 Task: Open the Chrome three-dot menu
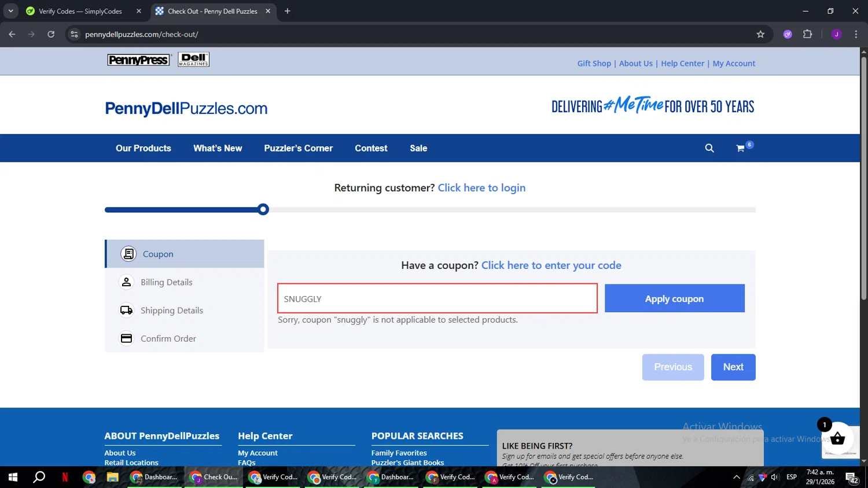point(856,34)
